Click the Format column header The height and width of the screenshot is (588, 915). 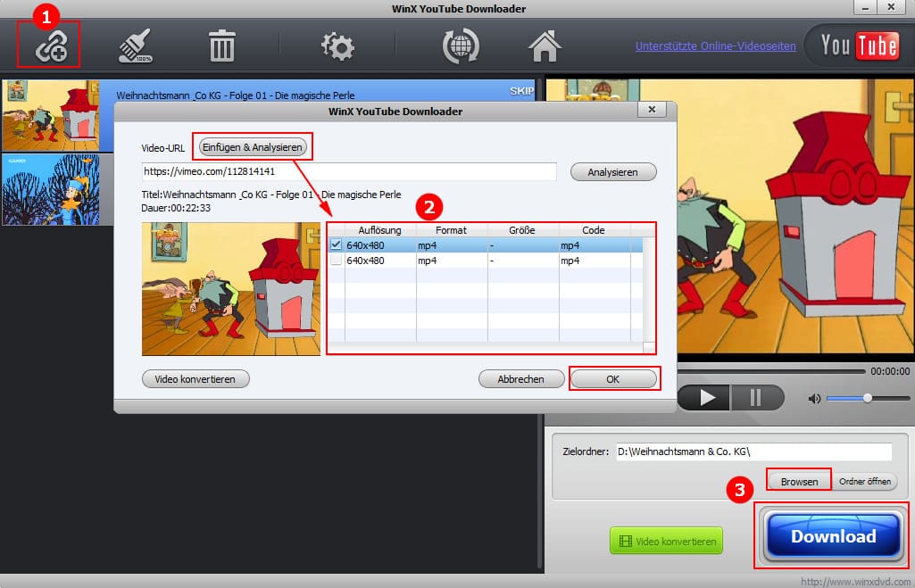pos(451,230)
